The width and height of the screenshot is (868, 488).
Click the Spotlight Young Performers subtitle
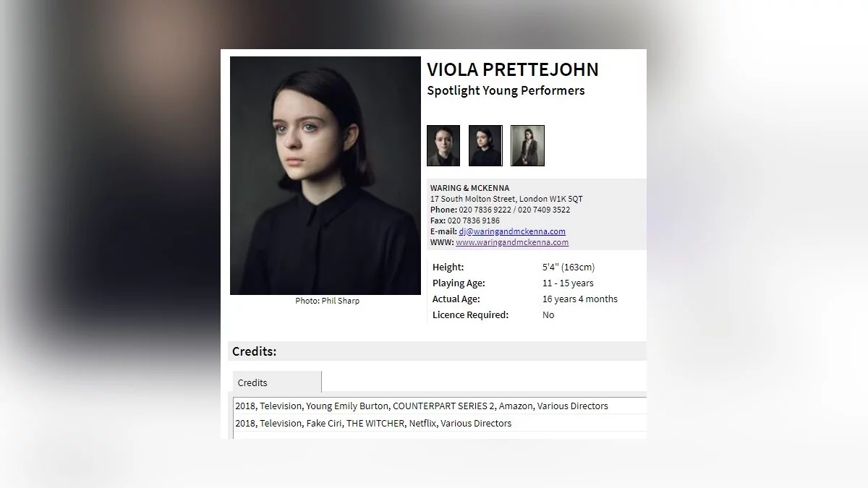[506, 90]
